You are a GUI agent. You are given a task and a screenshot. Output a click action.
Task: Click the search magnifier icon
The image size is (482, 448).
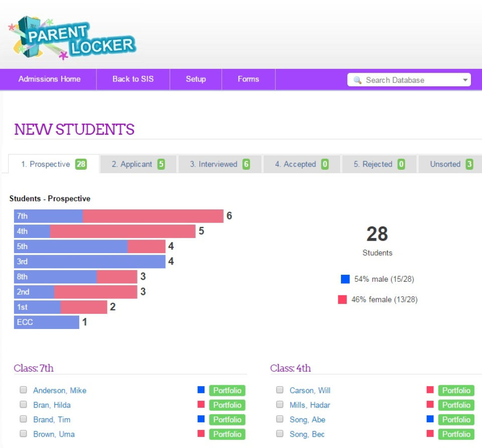click(x=357, y=80)
